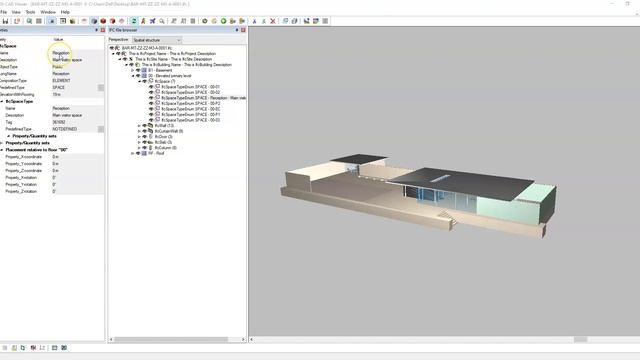Screen dimensions: 640x360
Task: Expand the IfcSlab tree node
Action: coord(139,142)
